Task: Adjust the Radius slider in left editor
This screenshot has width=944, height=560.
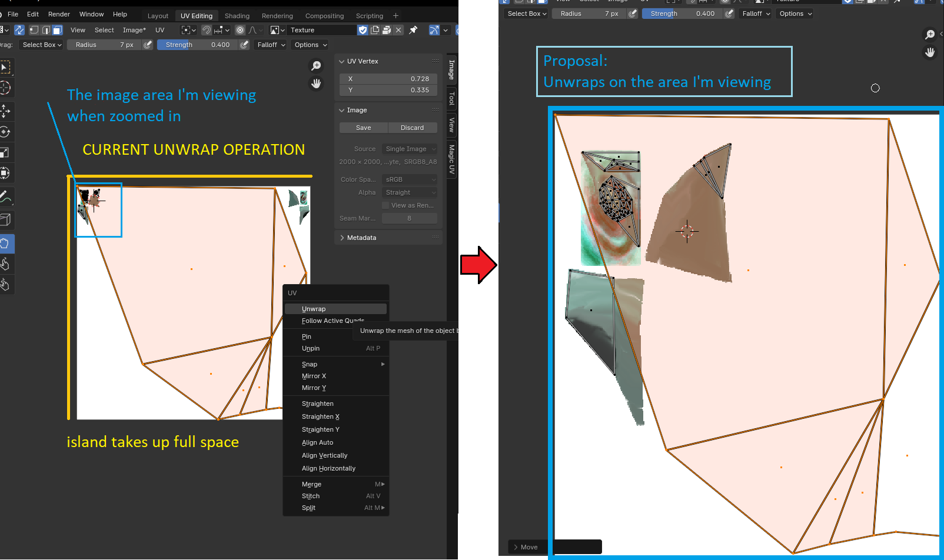Action: (x=104, y=45)
